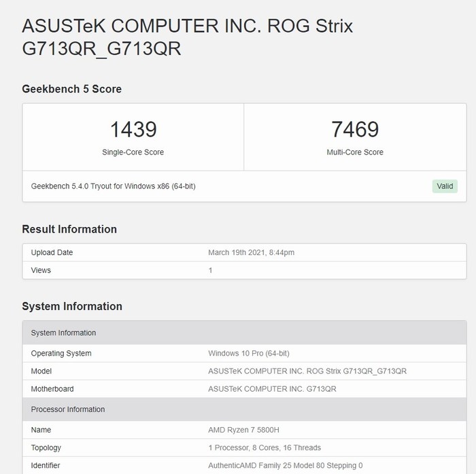476x474 pixels.
Task: Click the System Information section heading
Action: (x=72, y=306)
